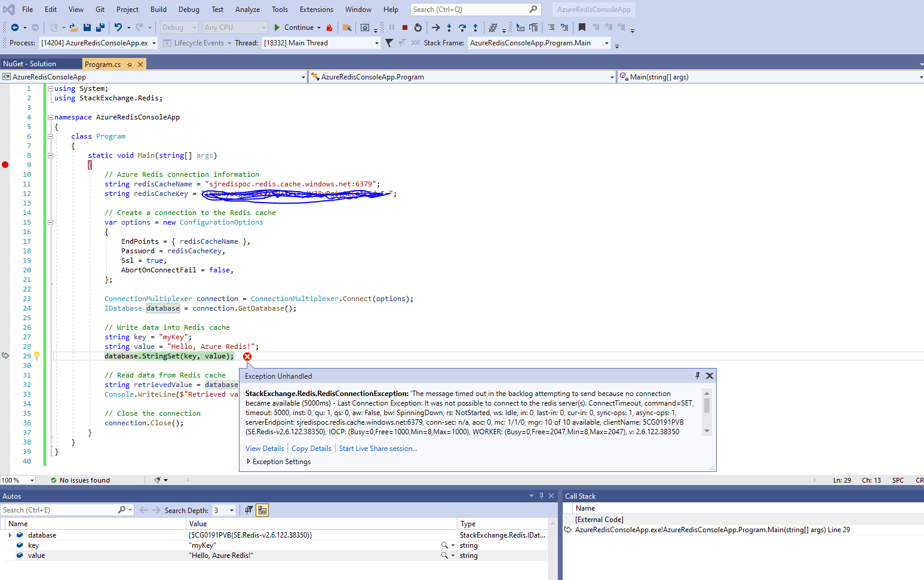Stop debugging with the red square icon

click(x=405, y=27)
